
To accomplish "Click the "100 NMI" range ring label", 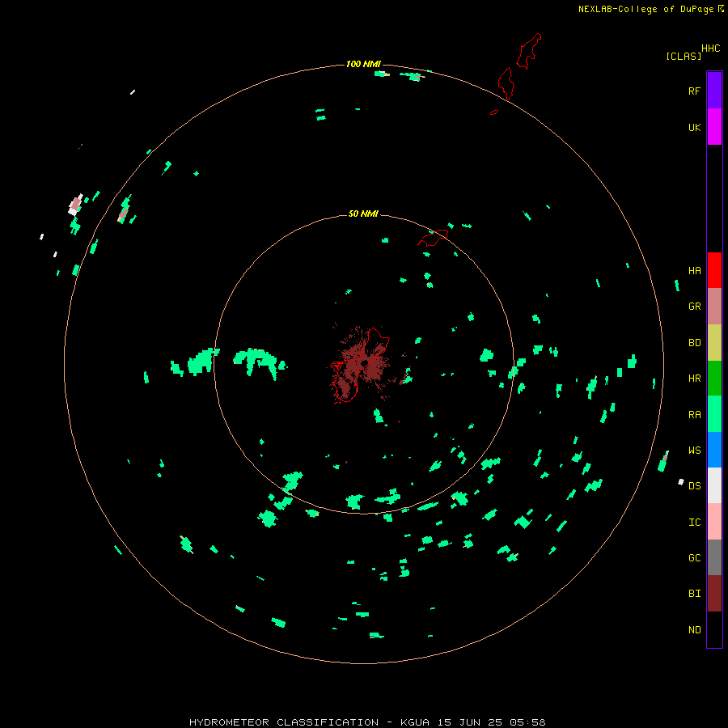I will (x=363, y=64).
